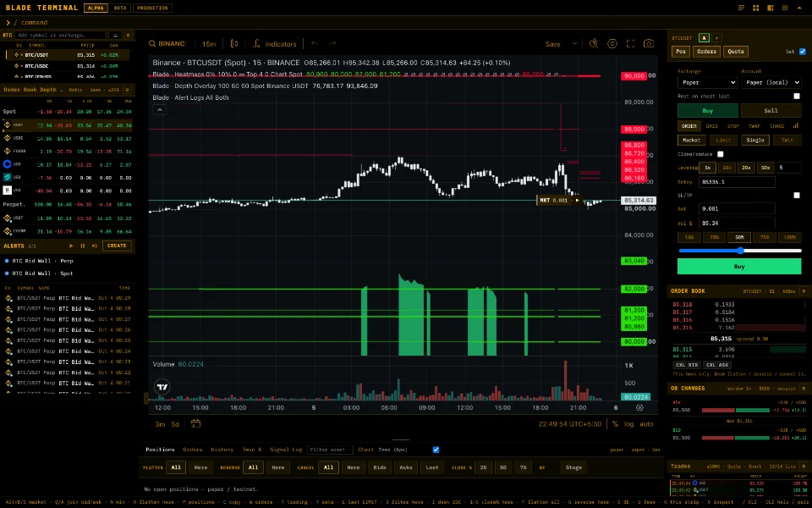Open the Exchange dropdown showing Paper
This screenshot has height=508, width=812.
(x=707, y=82)
